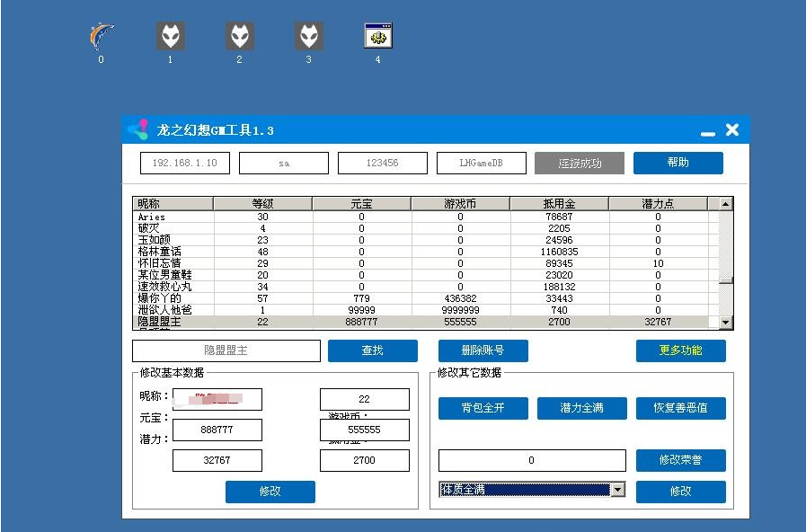
Task: Click the 帮助 help button
Action: pos(678,163)
